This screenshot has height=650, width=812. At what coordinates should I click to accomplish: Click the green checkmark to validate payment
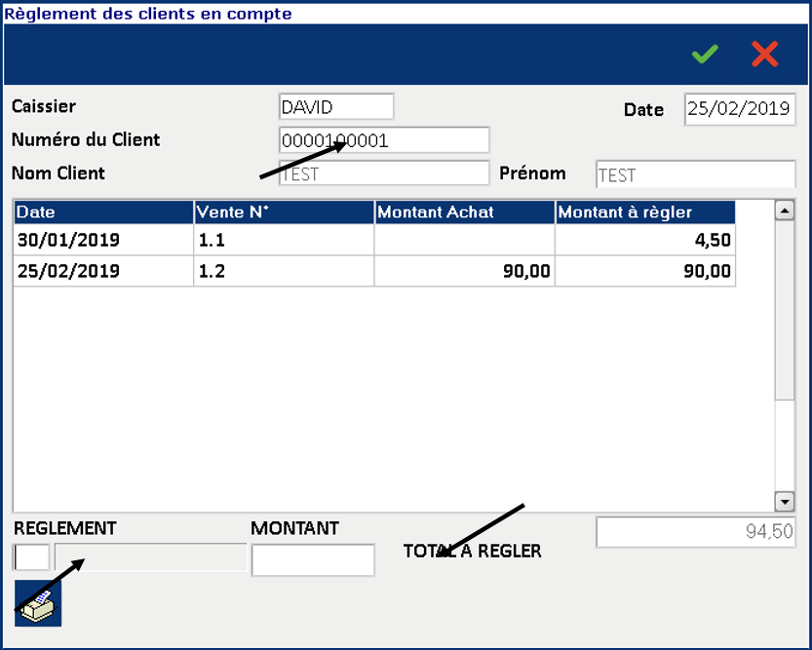[x=704, y=55]
